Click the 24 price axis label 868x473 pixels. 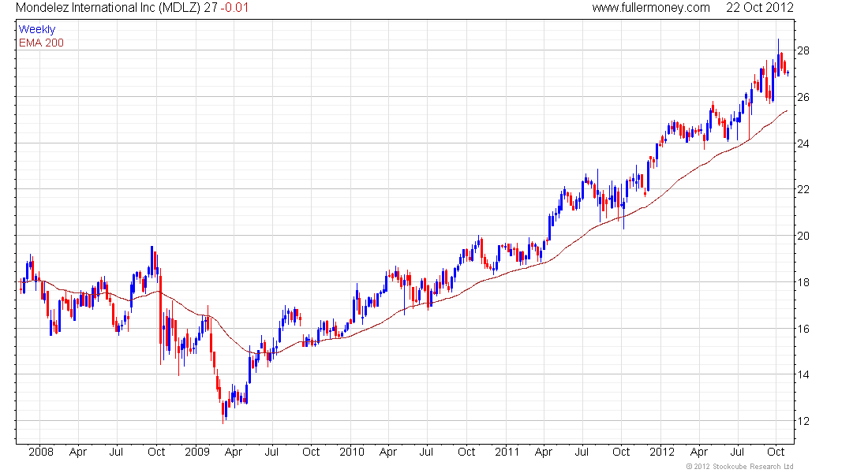pyautogui.click(x=803, y=143)
